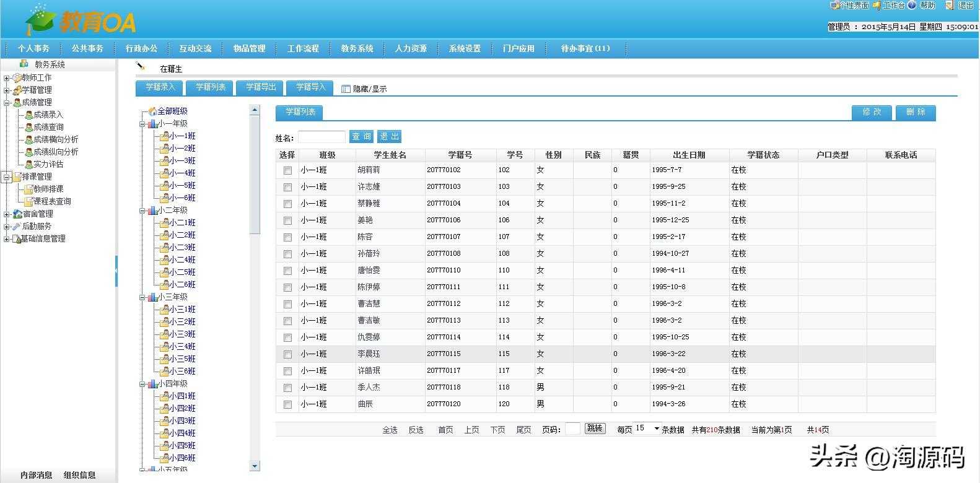
Task: Collapse the 小三年级 class tree node
Action: tap(142, 297)
